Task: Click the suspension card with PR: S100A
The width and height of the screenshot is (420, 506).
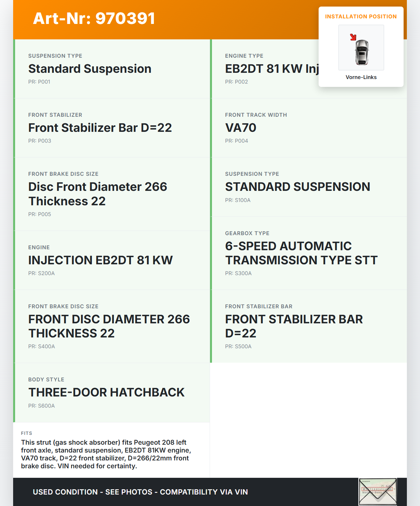Action: coord(308,187)
